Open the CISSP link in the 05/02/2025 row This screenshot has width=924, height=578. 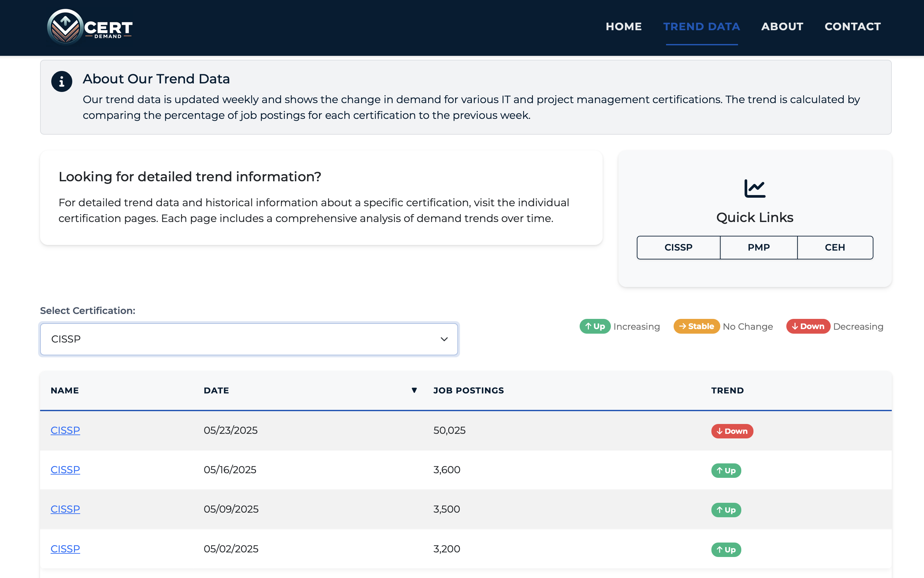(65, 548)
